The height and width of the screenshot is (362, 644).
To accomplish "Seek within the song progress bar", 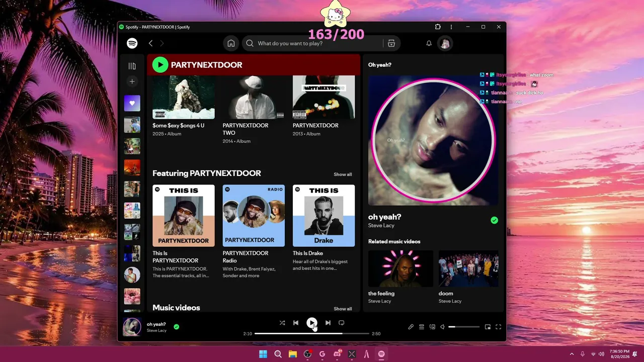I will pos(312,333).
